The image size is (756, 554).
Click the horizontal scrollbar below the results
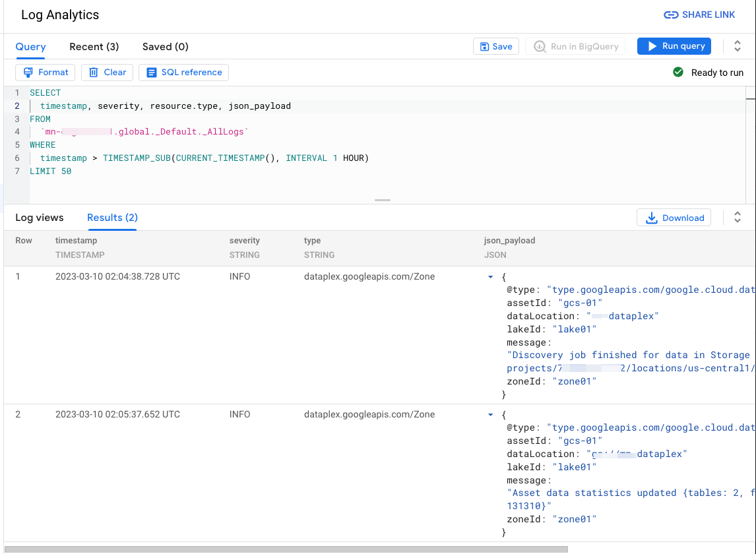[284, 548]
